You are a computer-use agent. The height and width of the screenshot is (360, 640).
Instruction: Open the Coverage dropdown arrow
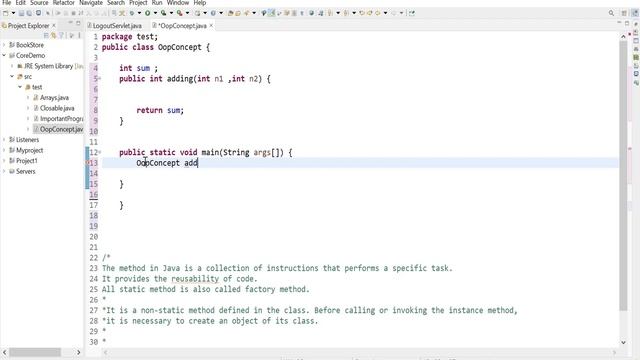click(171, 13)
